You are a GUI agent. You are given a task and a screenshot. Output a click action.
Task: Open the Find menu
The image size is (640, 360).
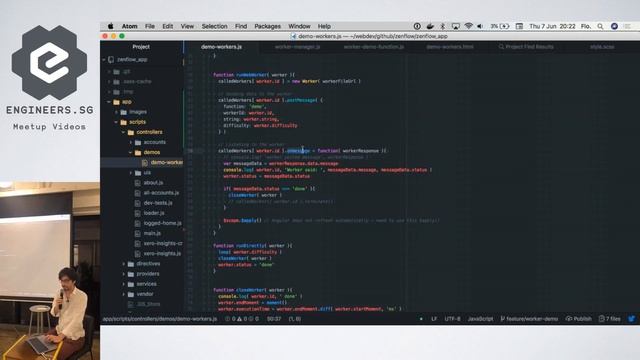pyautogui.click(x=241, y=26)
